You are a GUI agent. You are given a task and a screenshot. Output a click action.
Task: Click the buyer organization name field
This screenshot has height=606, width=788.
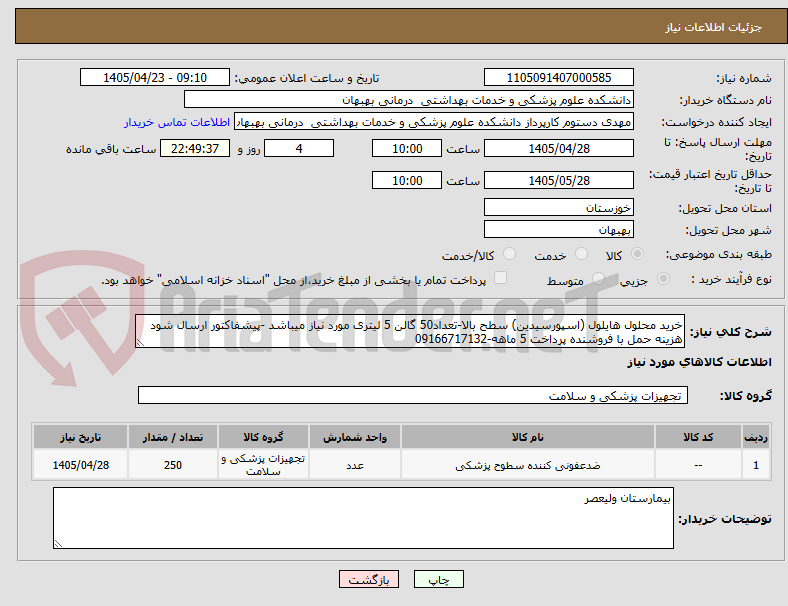409,99
